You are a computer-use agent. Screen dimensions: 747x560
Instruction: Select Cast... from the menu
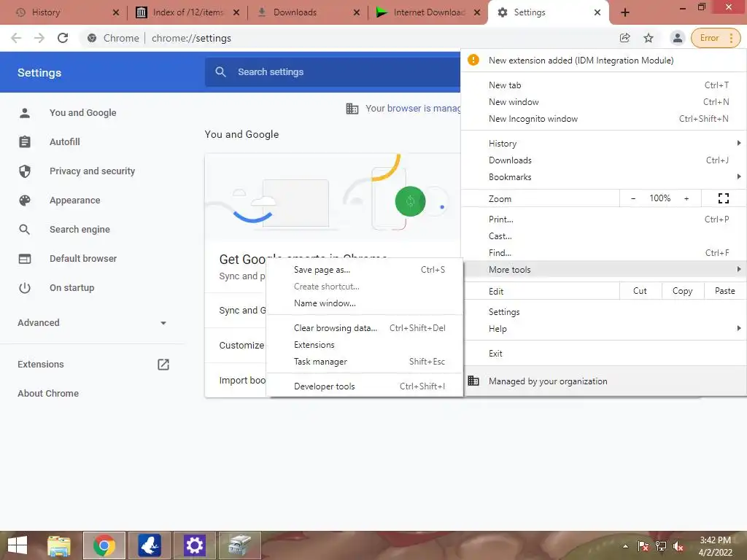click(603, 236)
